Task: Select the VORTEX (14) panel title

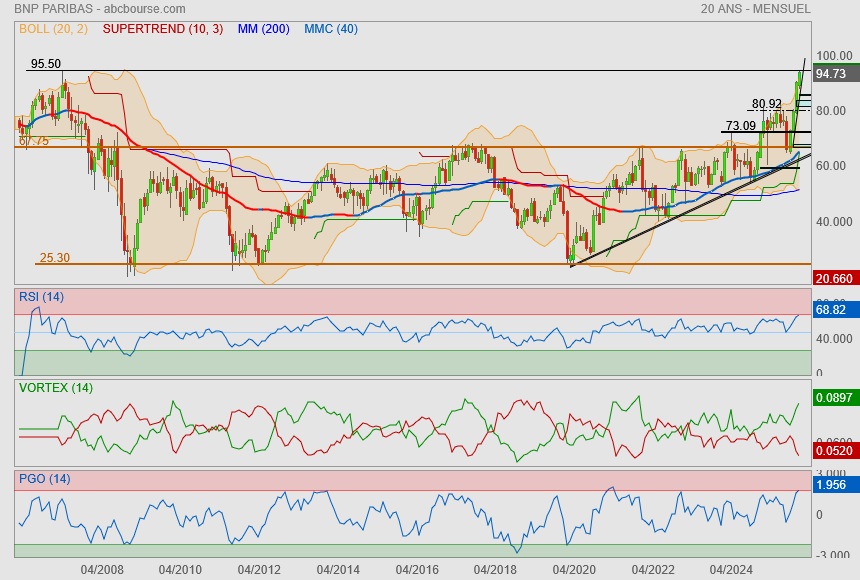Action: tap(56, 387)
